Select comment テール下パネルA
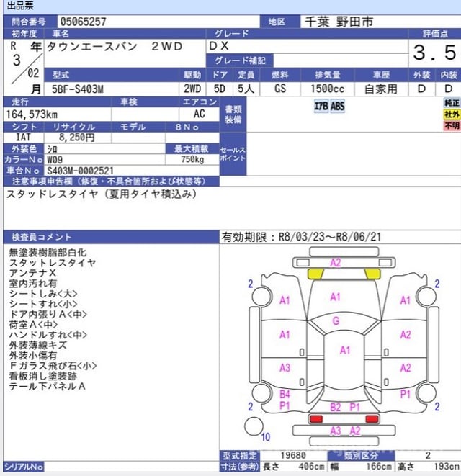 47,387
